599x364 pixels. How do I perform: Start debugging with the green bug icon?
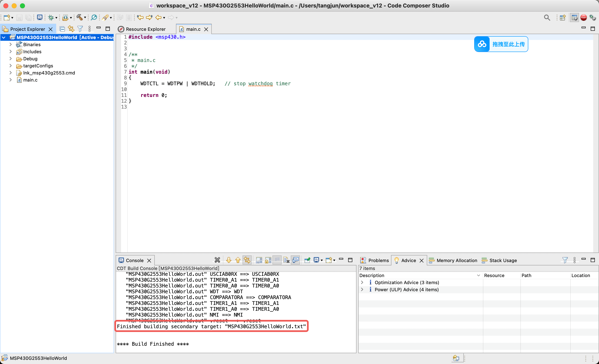tap(51, 17)
